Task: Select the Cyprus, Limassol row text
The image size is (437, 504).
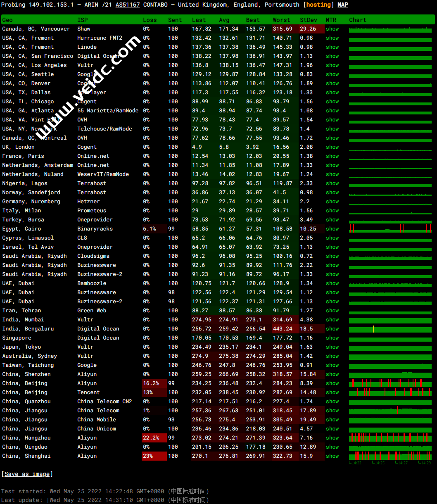Action: pyautogui.click(x=28, y=238)
